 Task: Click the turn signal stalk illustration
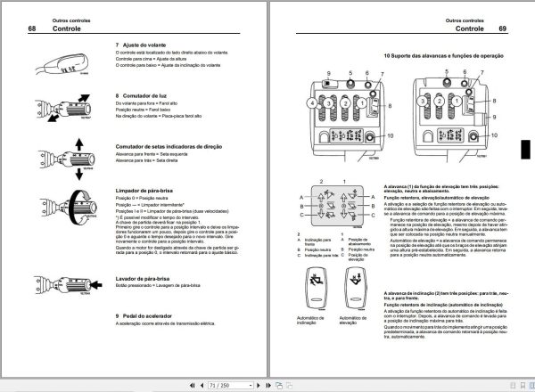click(x=67, y=159)
